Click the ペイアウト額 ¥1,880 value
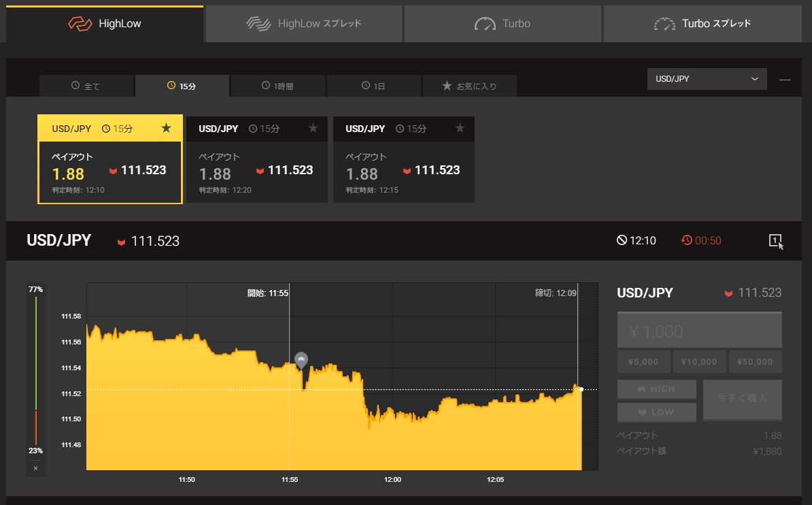The width and height of the screenshot is (812, 505). click(x=768, y=451)
